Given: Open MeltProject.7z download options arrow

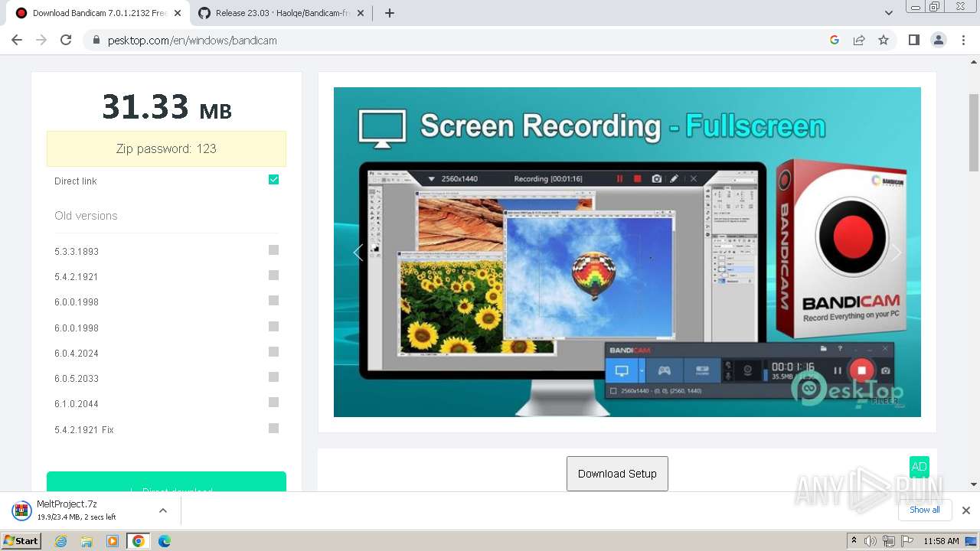Looking at the screenshot, I should point(162,510).
